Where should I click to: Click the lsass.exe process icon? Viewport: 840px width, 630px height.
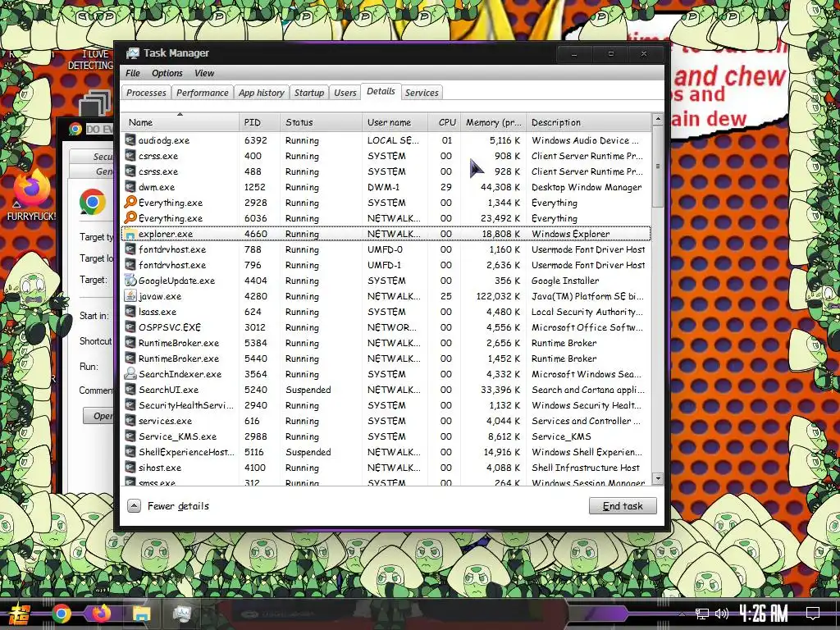[130, 312]
